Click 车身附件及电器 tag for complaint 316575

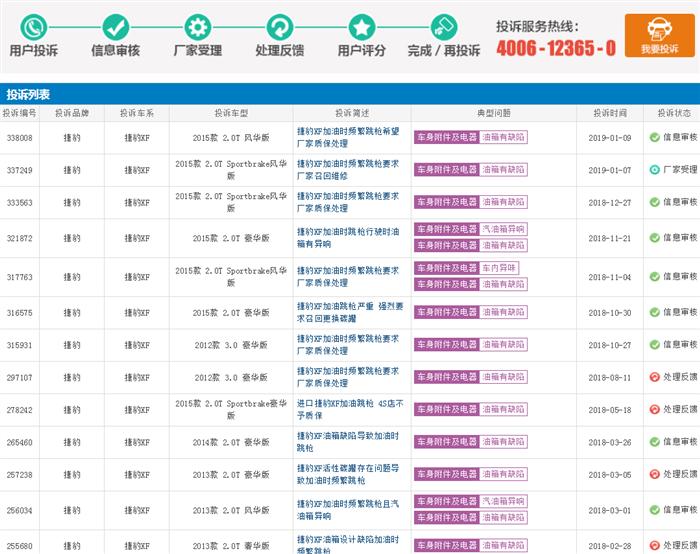[446, 313]
